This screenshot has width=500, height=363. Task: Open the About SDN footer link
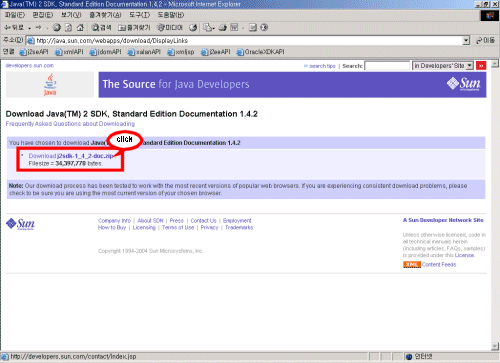pos(150,221)
